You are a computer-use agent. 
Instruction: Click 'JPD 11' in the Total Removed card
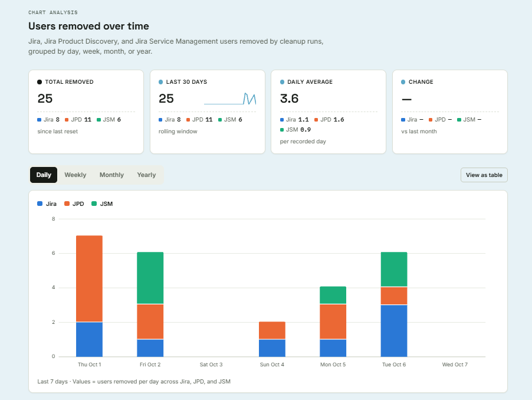click(78, 119)
